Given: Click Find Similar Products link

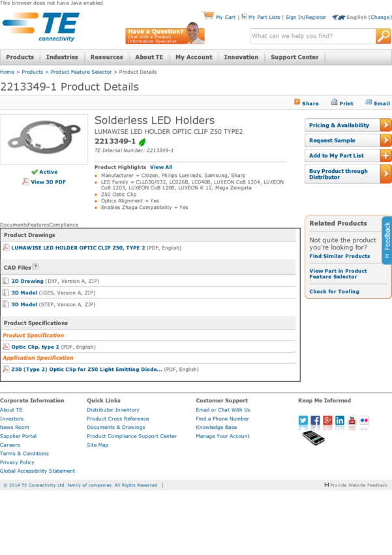Looking at the screenshot, I should (x=340, y=256).
